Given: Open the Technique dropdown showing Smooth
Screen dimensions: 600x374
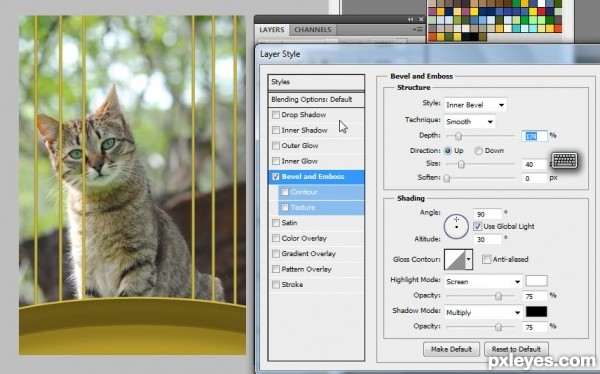Looking at the screenshot, I should (x=470, y=122).
